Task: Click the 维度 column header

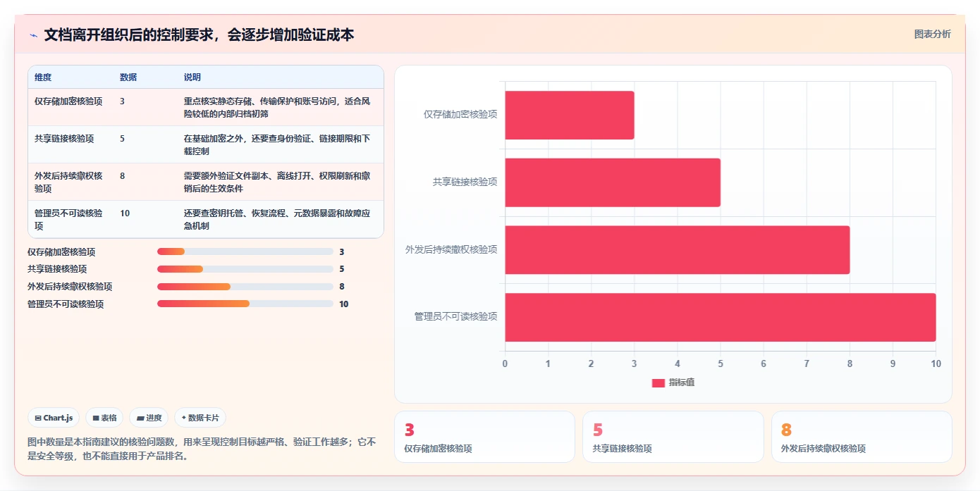Action: [x=43, y=77]
